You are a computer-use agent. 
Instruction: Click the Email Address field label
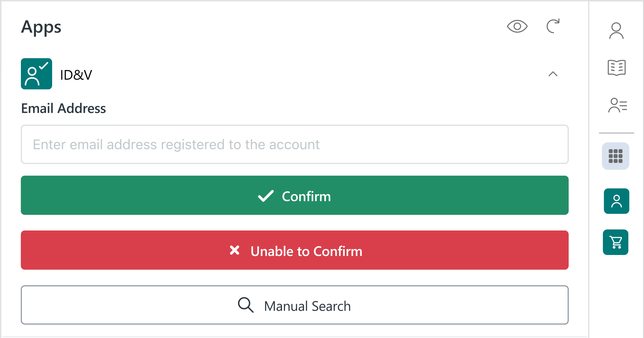63,108
